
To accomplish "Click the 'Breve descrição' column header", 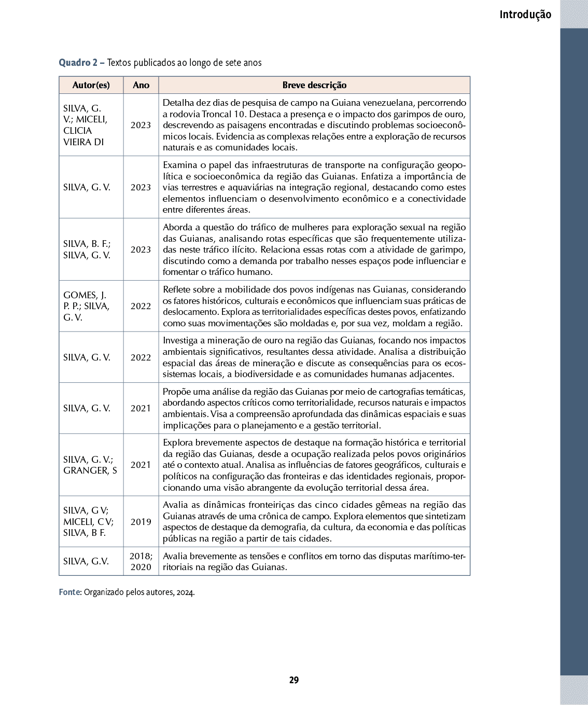I will (x=314, y=85).
